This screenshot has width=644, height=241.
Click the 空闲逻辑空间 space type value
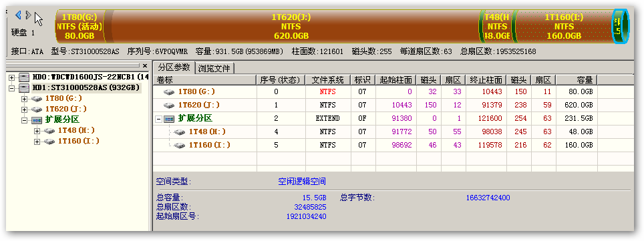click(x=302, y=182)
